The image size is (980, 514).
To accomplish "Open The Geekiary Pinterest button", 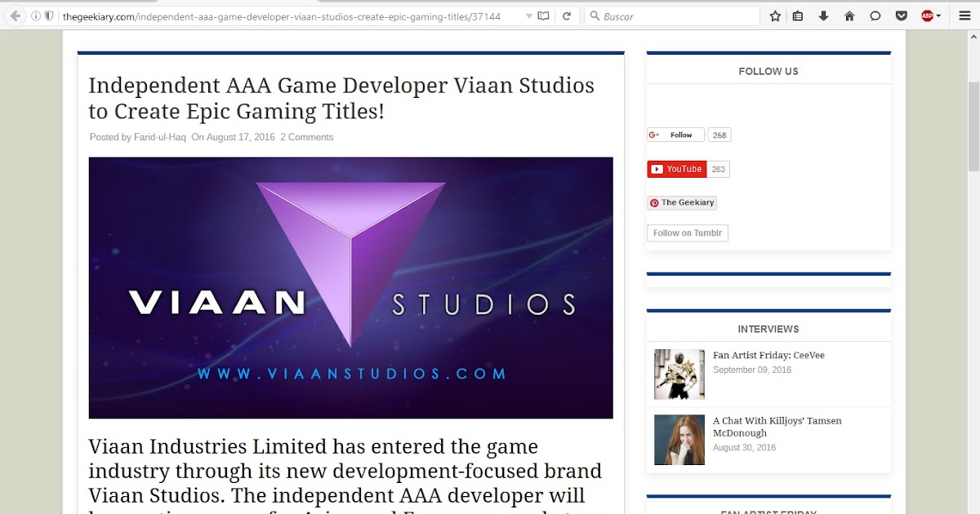I will pos(682,202).
